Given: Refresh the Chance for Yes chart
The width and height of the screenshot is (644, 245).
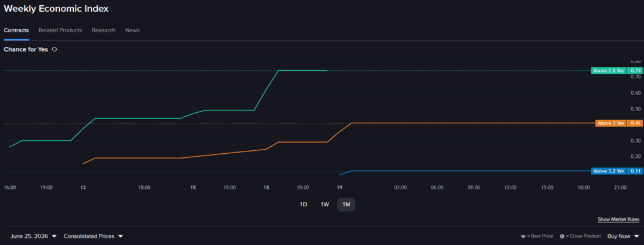Looking at the screenshot, I should [54, 49].
